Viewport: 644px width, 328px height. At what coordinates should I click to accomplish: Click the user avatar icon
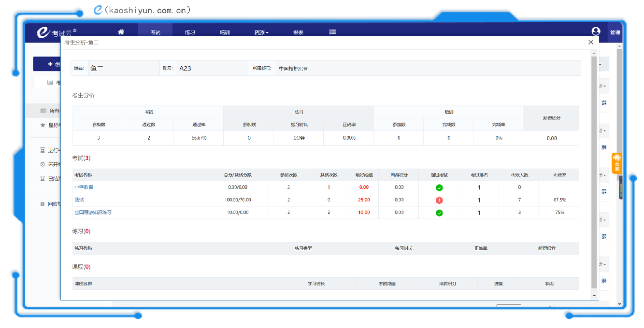596,31
